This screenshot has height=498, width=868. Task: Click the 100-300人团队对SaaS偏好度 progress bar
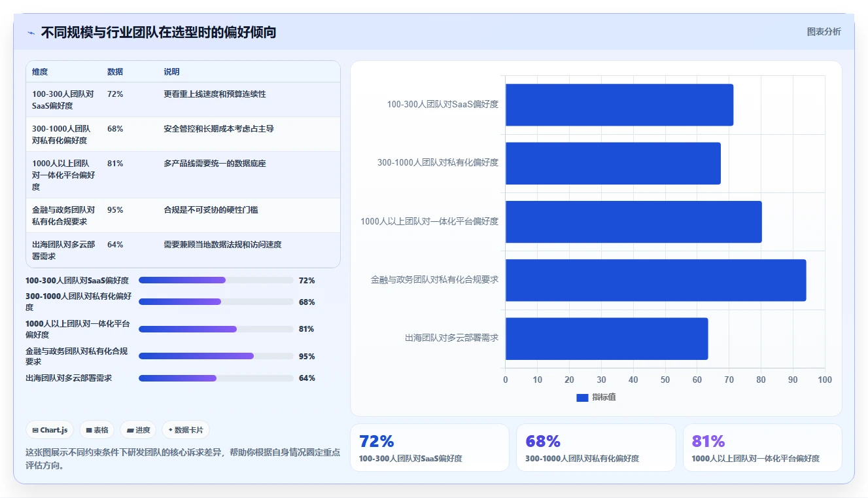(x=216, y=280)
